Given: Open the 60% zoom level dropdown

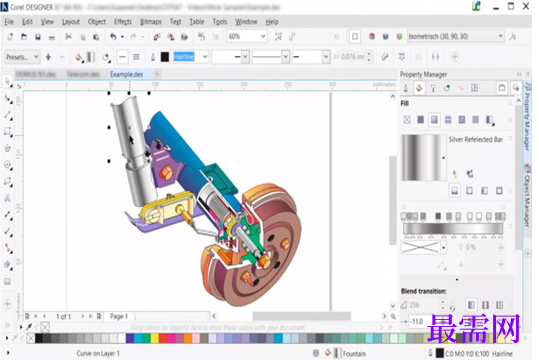Looking at the screenshot, I should 263,36.
